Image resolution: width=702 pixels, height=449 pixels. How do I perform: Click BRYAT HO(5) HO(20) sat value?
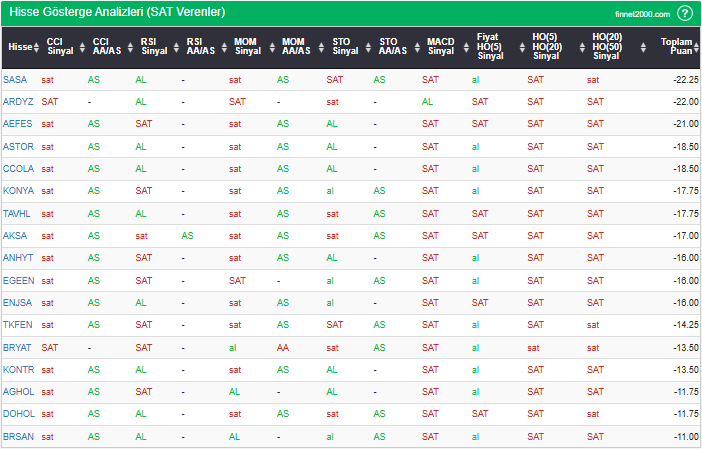click(x=533, y=347)
